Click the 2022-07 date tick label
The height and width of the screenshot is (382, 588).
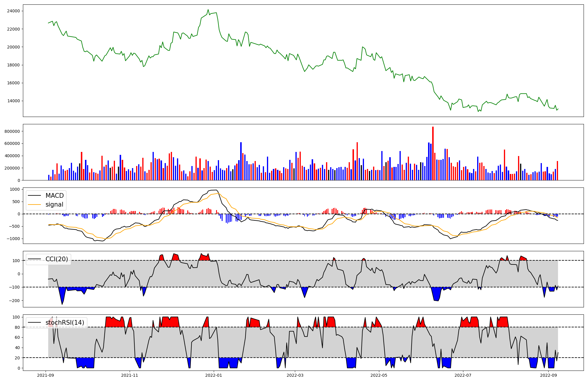coord(463,375)
